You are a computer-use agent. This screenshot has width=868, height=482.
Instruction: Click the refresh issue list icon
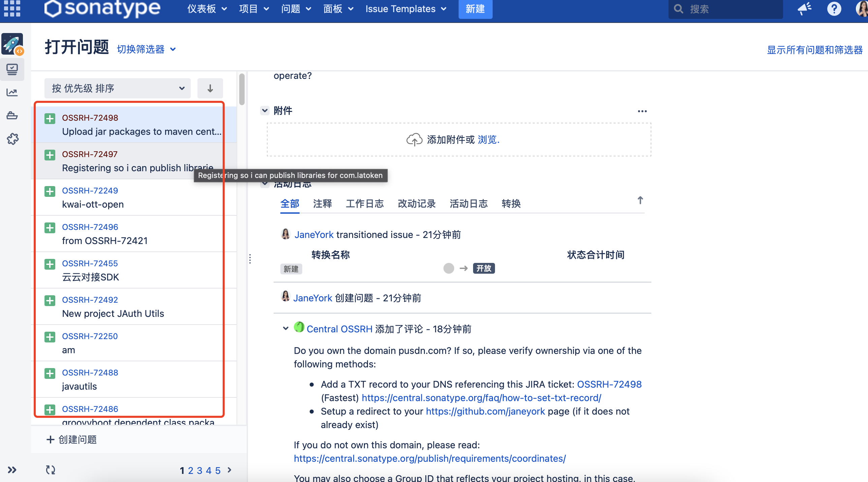[x=51, y=470]
